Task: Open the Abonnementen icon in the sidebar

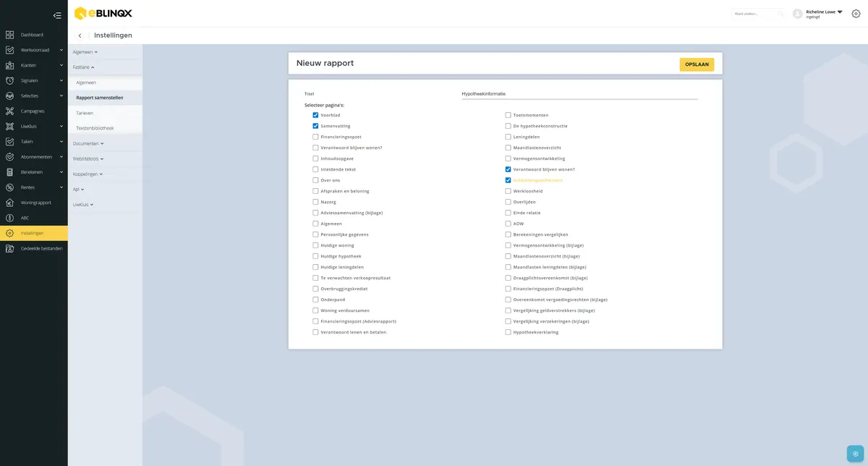Action: coord(9,156)
